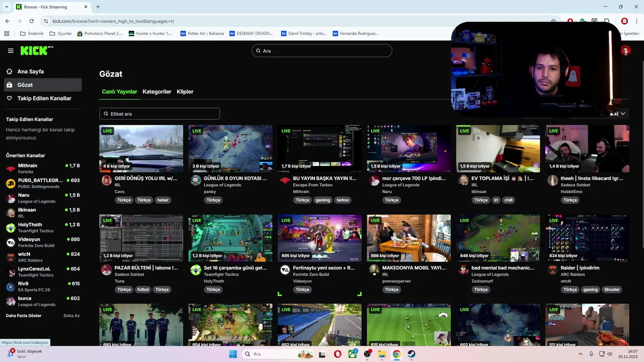Viewport: 644px width, 362px height.
Task: Open the HolyThoth recommended channel
Action: tap(42, 227)
